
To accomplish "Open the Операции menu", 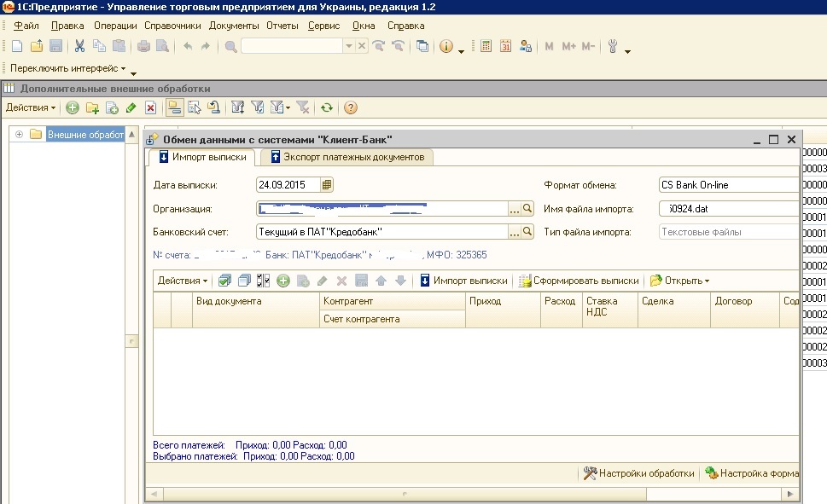I will [115, 26].
